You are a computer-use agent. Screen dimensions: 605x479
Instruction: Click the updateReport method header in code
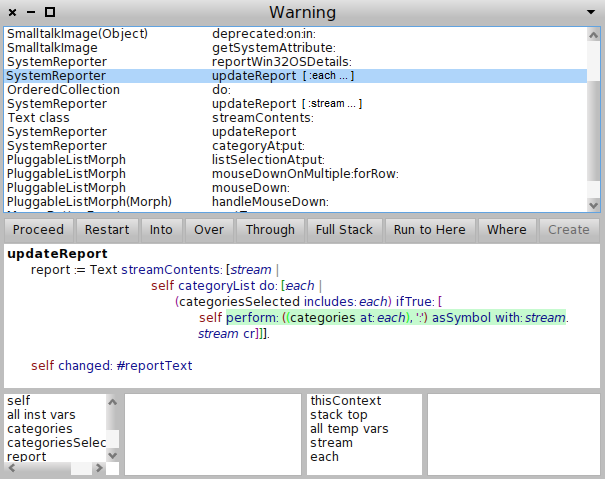tap(57, 254)
